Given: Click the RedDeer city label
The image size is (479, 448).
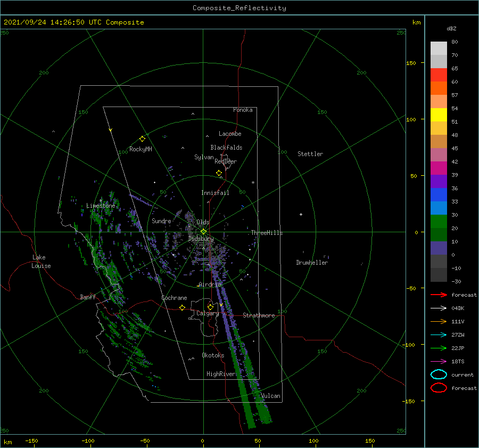Looking at the screenshot, I should click(226, 161).
